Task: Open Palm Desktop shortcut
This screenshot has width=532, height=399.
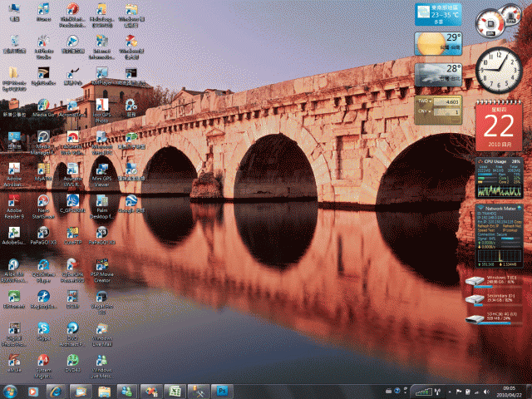Action: [x=101, y=199]
